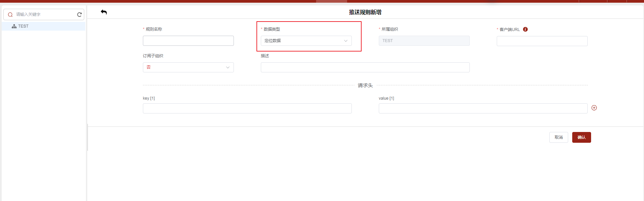Click the value [1] input box

click(x=483, y=108)
